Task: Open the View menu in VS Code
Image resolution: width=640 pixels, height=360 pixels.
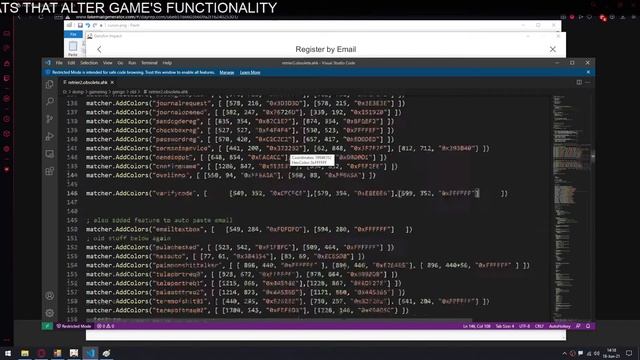Action: (x=107, y=63)
